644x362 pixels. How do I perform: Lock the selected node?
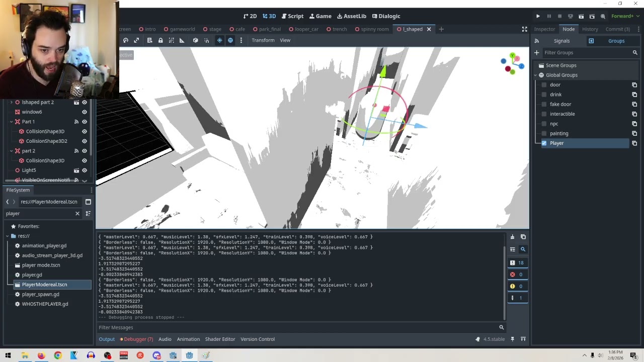click(160, 40)
